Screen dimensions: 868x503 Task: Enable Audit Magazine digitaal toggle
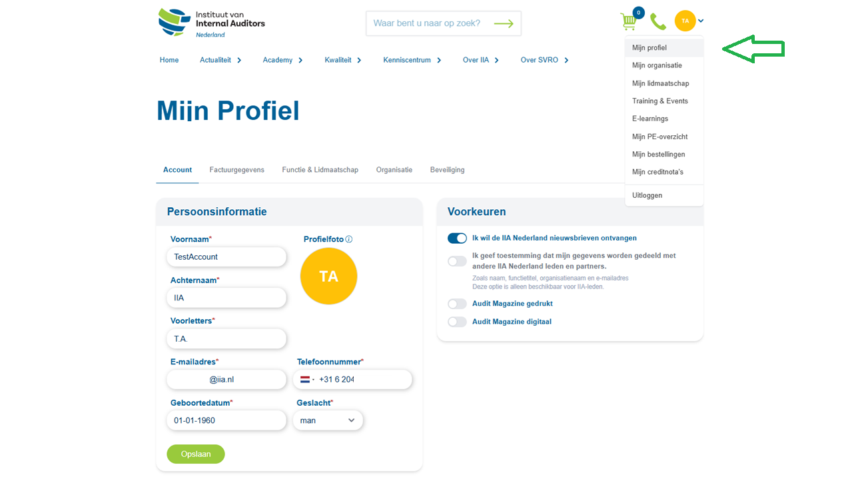457,322
